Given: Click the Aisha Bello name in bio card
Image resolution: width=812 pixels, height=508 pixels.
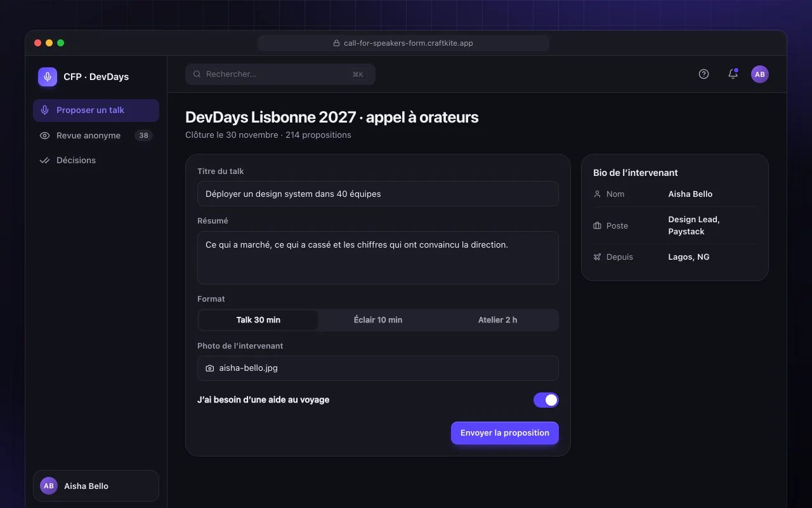Looking at the screenshot, I should [x=690, y=194].
